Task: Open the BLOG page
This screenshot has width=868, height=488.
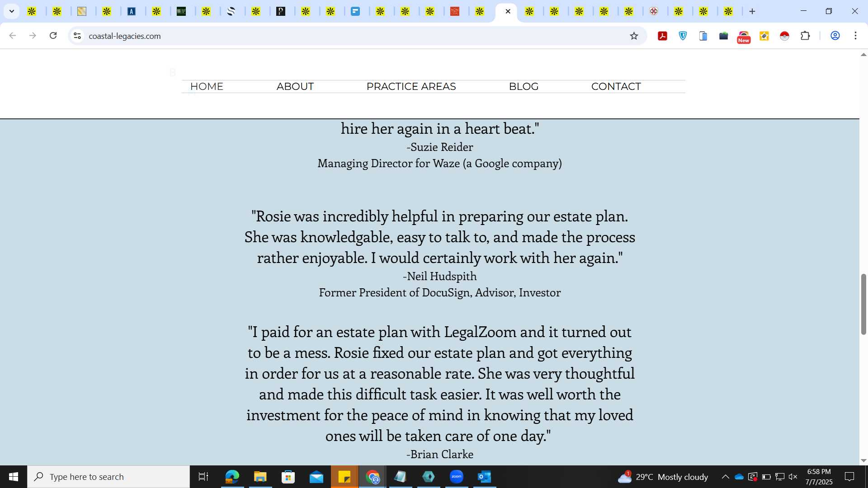Action: (524, 86)
